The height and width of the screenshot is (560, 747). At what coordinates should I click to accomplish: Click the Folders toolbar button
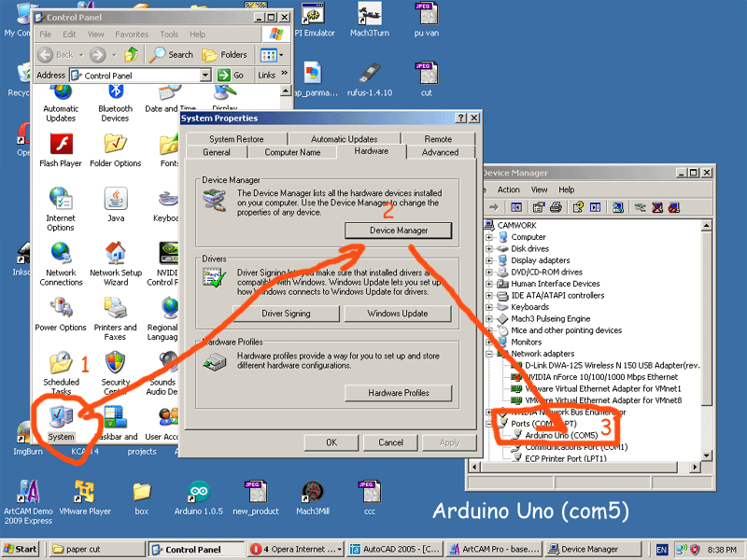(x=224, y=55)
